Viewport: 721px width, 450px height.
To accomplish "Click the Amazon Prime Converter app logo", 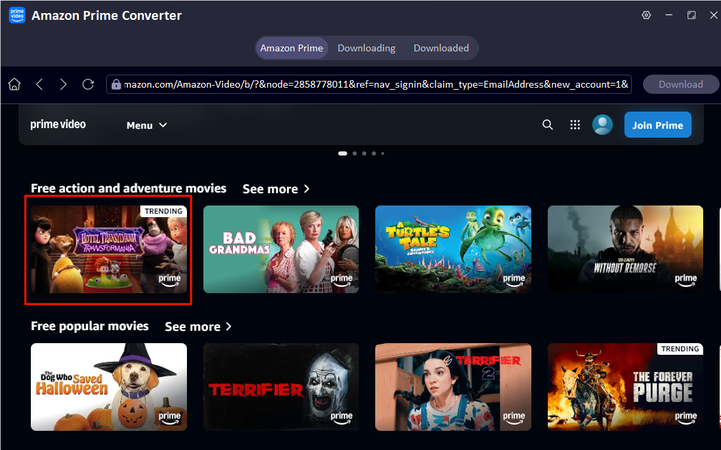I will (x=17, y=15).
